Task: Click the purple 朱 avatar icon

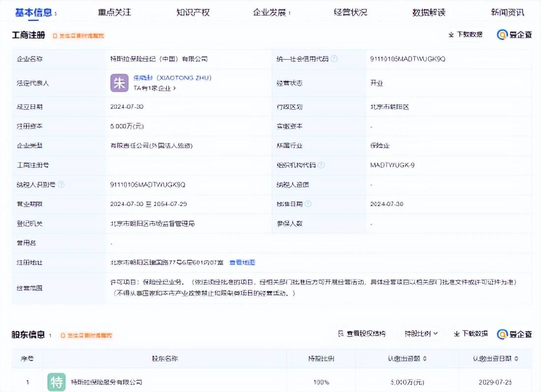Action: coord(119,83)
